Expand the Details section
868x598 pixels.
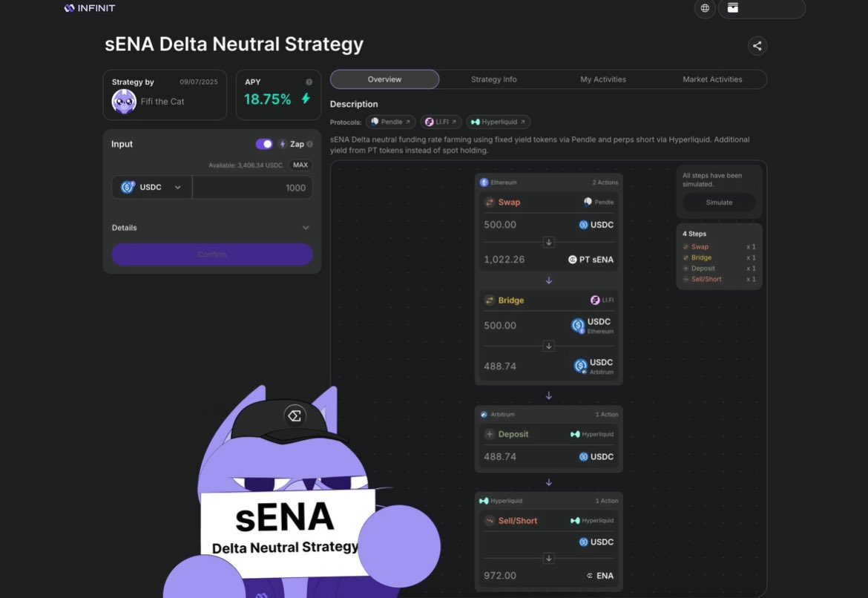click(x=306, y=228)
